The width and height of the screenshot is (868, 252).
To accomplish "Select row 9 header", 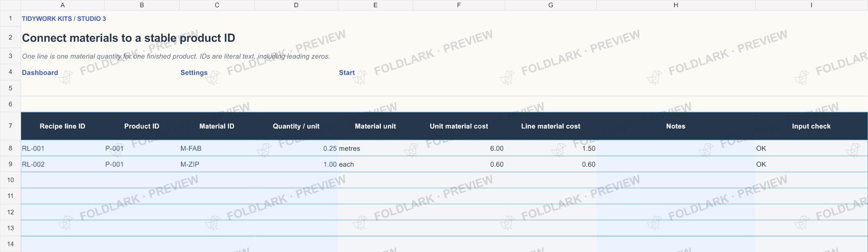I will click(10, 164).
